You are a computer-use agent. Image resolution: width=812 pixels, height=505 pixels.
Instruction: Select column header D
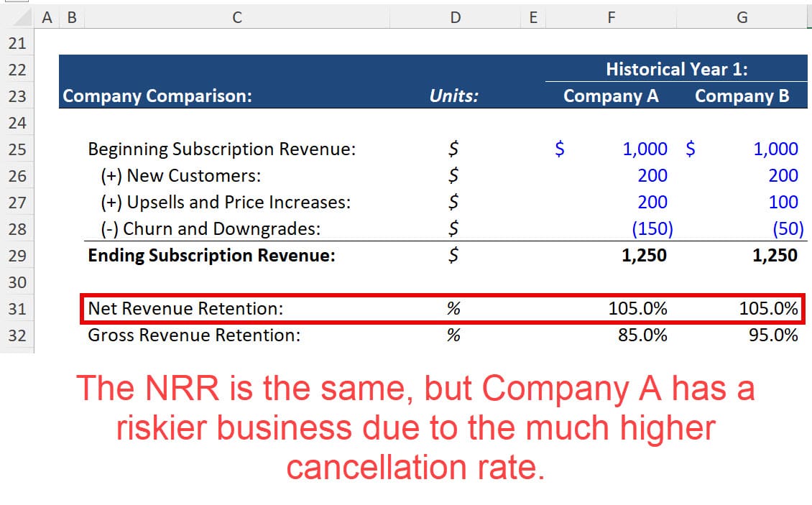pos(454,17)
